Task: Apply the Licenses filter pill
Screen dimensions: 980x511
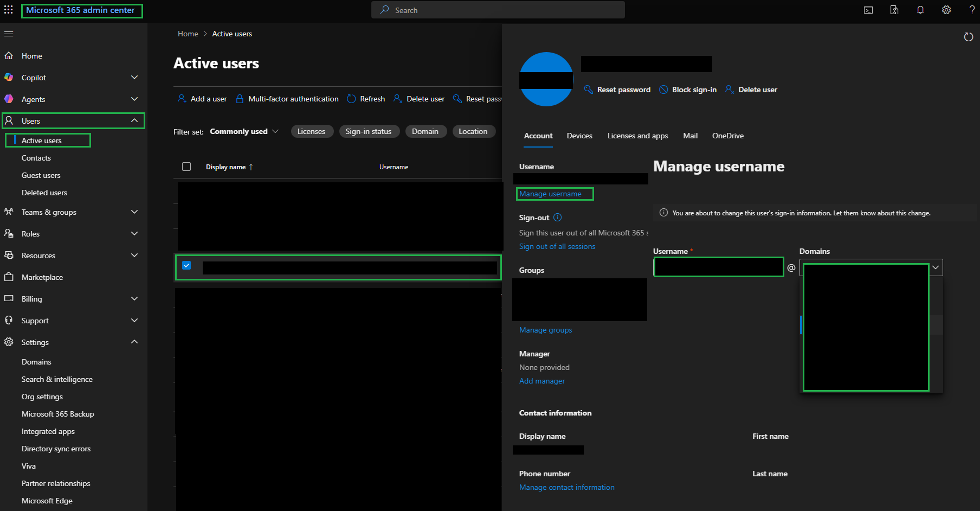Action: click(312, 131)
